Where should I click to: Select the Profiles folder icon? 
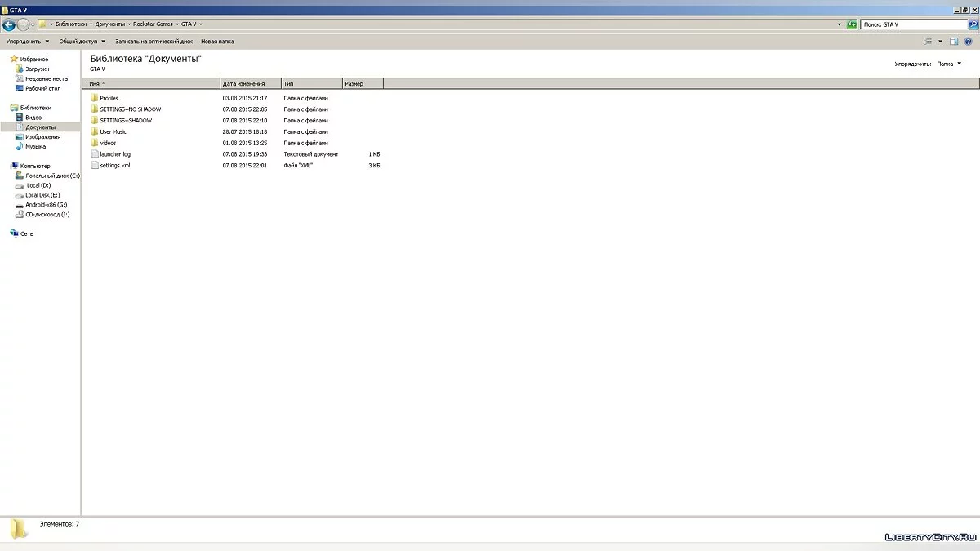95,98
